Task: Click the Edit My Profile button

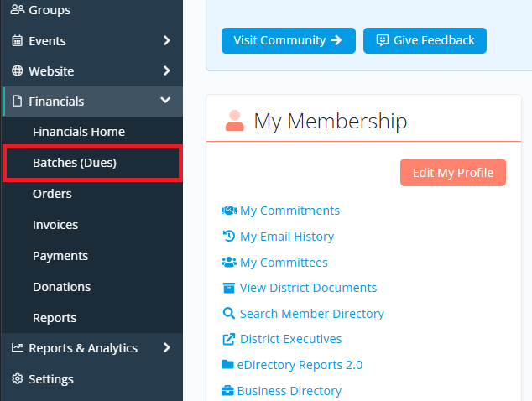Action: pos(453,172)
